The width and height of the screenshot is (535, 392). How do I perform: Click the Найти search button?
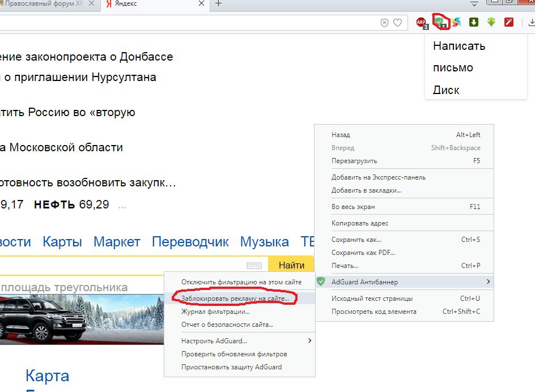click(x=291, y=265)
